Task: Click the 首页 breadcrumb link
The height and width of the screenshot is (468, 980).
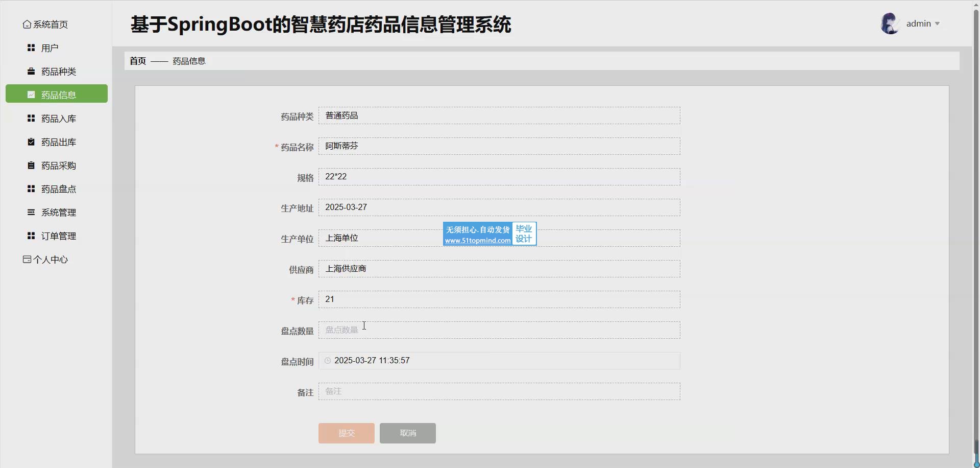Action: pos(138,61)
